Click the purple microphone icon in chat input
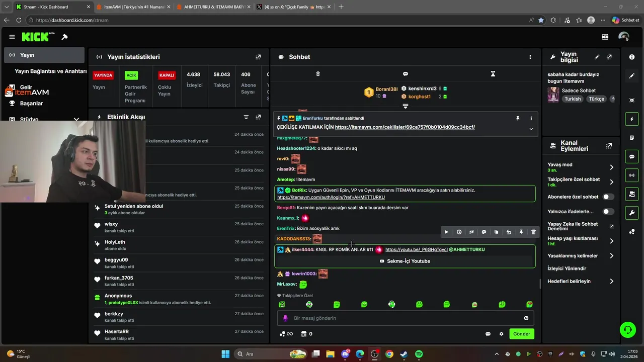Viewport: 644px width, 362px height. click(285, 318)
